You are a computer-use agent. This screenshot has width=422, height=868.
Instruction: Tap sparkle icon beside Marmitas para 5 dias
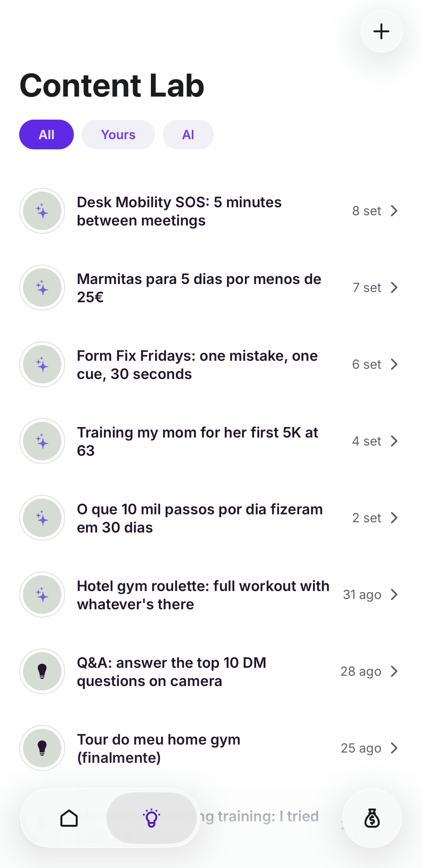(x=42, y=288)
